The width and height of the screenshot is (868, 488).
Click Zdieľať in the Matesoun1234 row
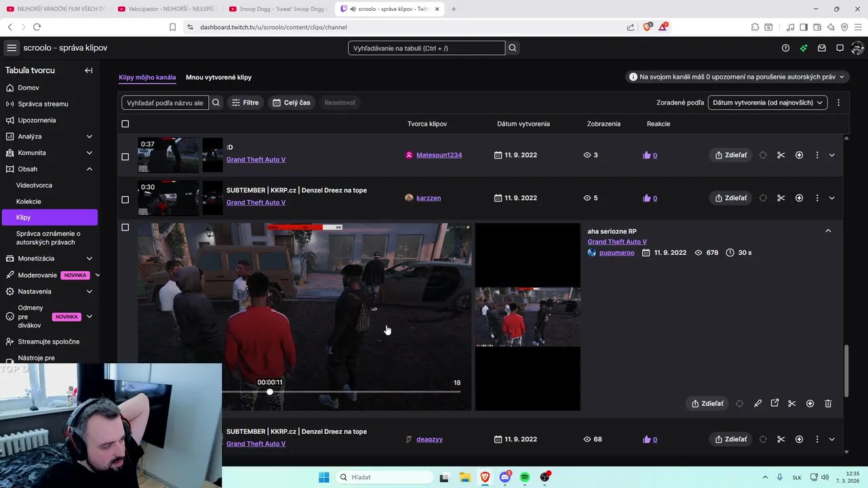click(730, 155)
